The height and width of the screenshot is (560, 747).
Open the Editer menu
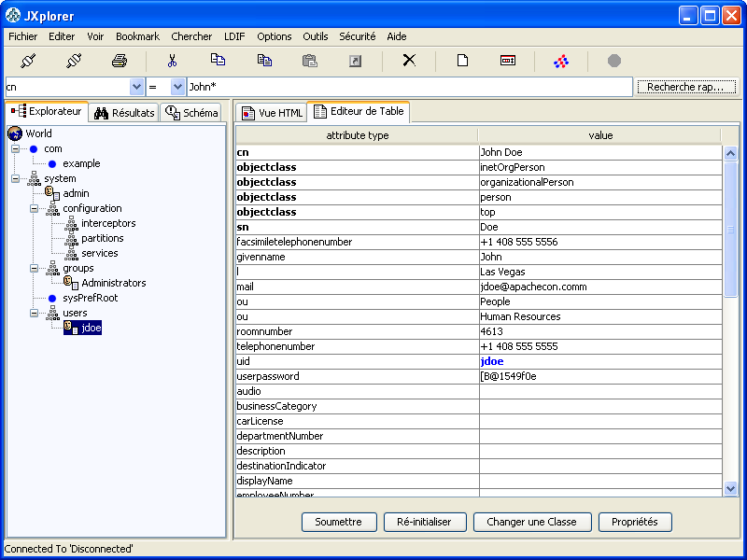[x=62, y=36]
